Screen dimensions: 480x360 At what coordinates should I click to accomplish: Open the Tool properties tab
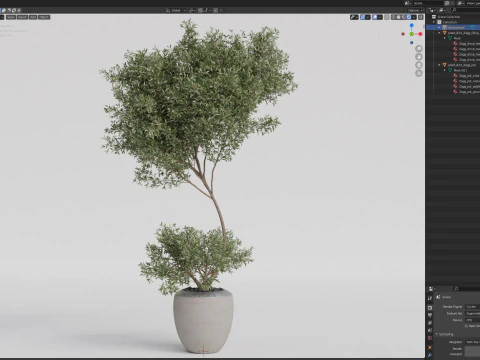430,298
